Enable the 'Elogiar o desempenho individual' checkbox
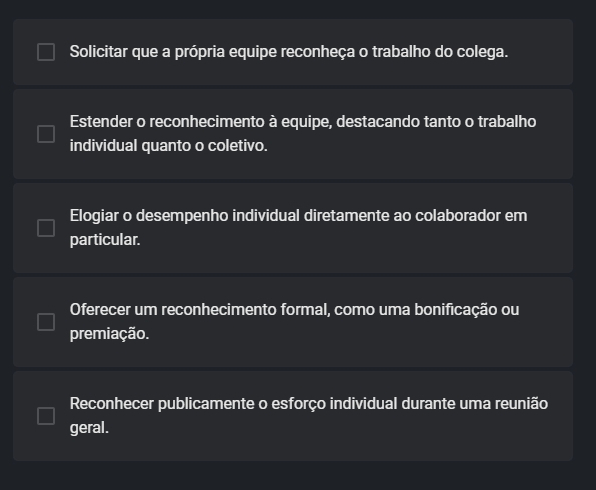 [x=46, y=228]
